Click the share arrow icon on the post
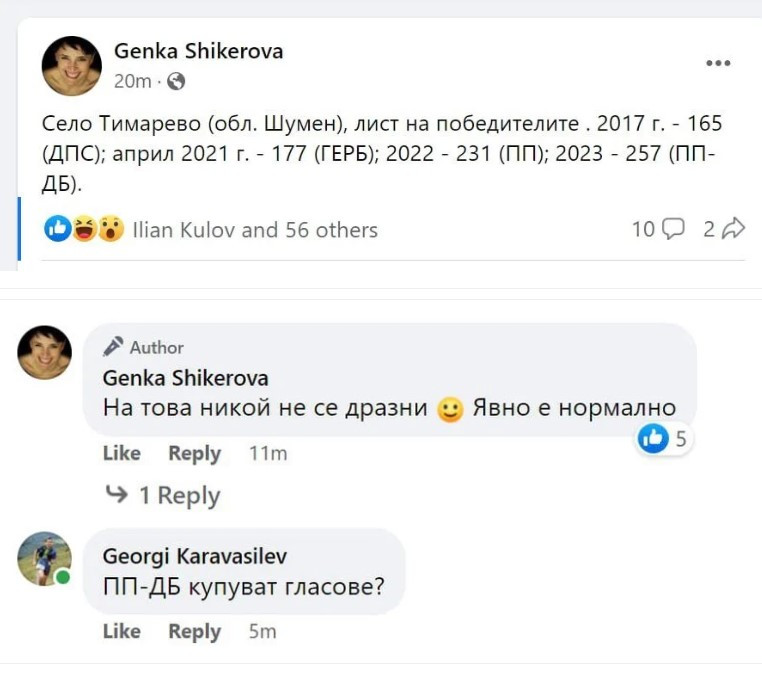This screenshot has width=762, height=697. pos(733,229)
